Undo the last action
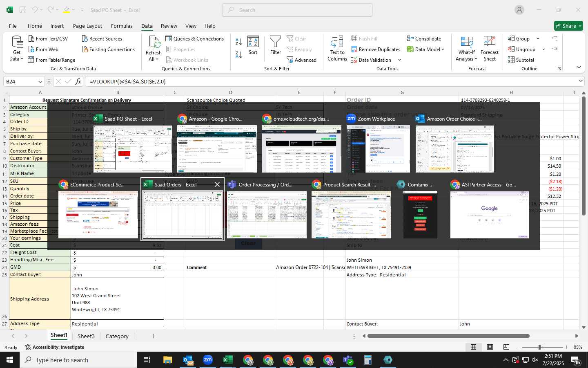This screenshot has height=368, width=588. pyautogui.click(x=35, y=10)
